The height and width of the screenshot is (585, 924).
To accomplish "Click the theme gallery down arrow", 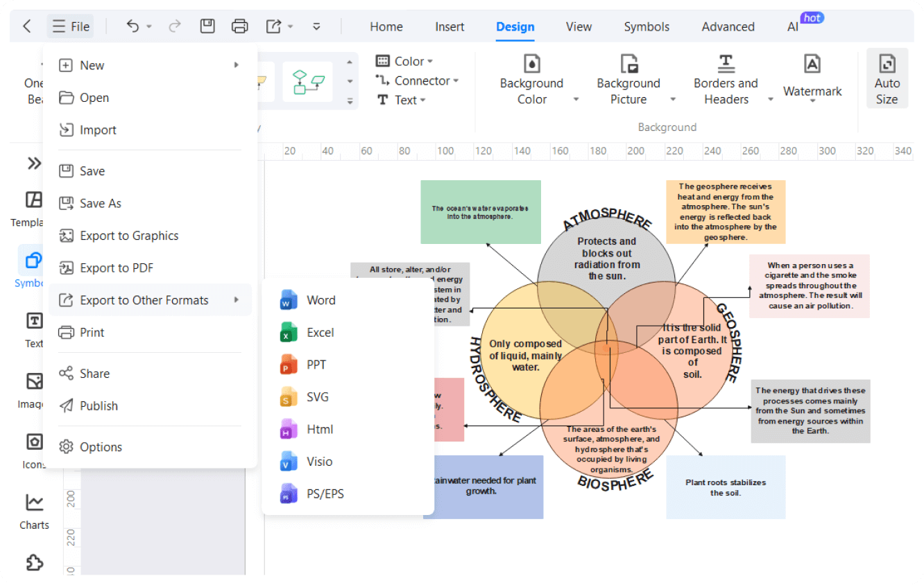I will pyautogui.click(x=350, y=81).
